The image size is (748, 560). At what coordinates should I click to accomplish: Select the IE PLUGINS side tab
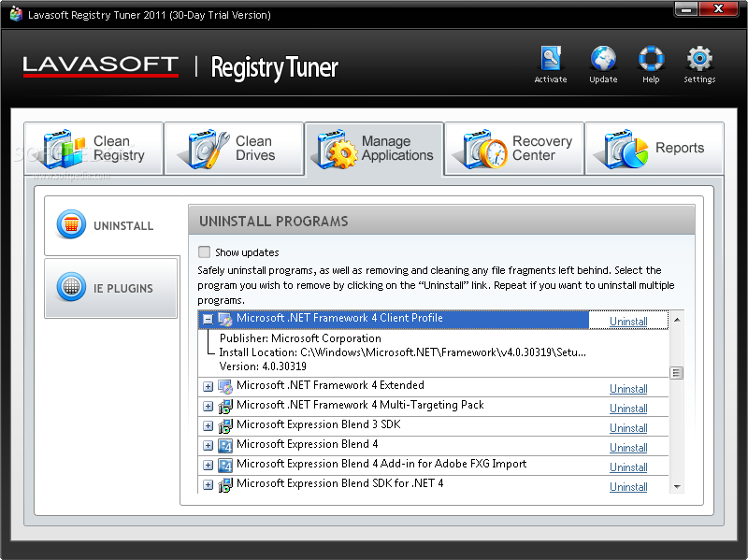110,288
